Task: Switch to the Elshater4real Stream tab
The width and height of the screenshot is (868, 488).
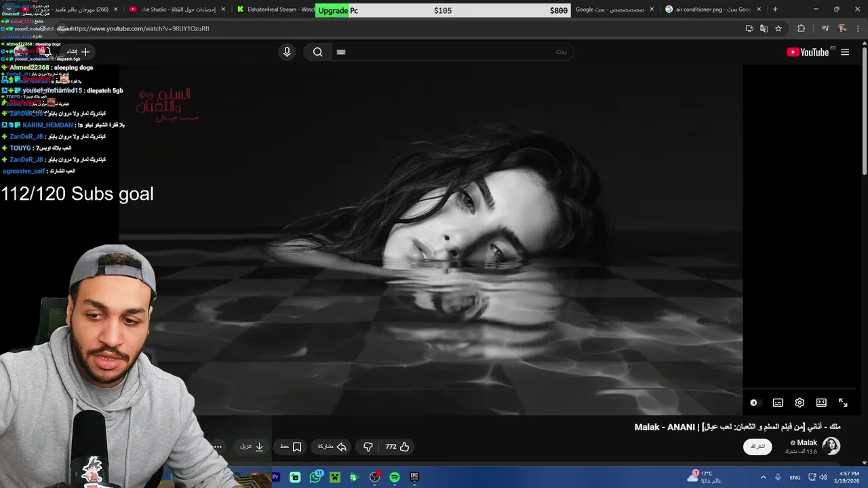Action: (x=275, y=9)
